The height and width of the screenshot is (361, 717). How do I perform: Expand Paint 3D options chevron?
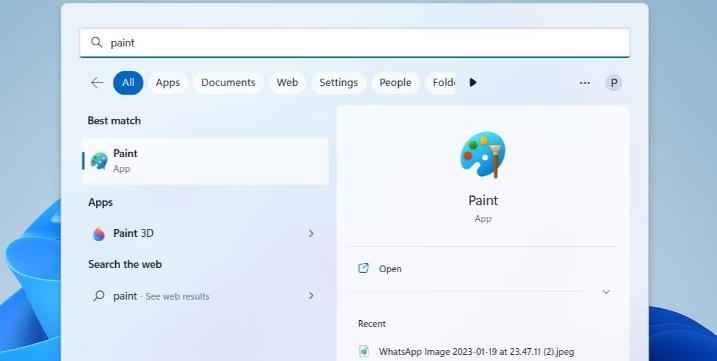pyautogui.click(x=311, y=233)
